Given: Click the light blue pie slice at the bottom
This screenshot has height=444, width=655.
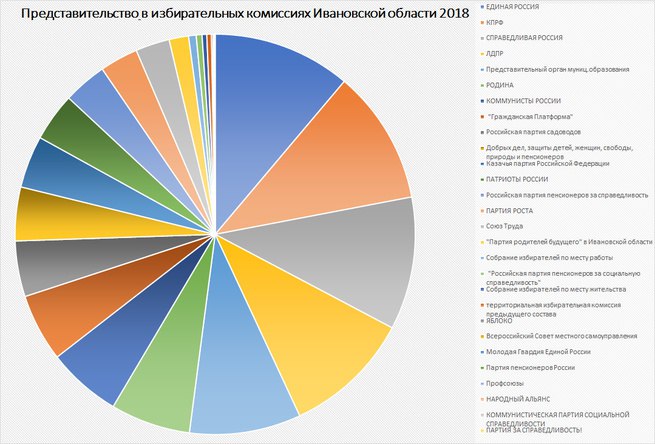Looking at the screenshot, I should tap(236, 355).
